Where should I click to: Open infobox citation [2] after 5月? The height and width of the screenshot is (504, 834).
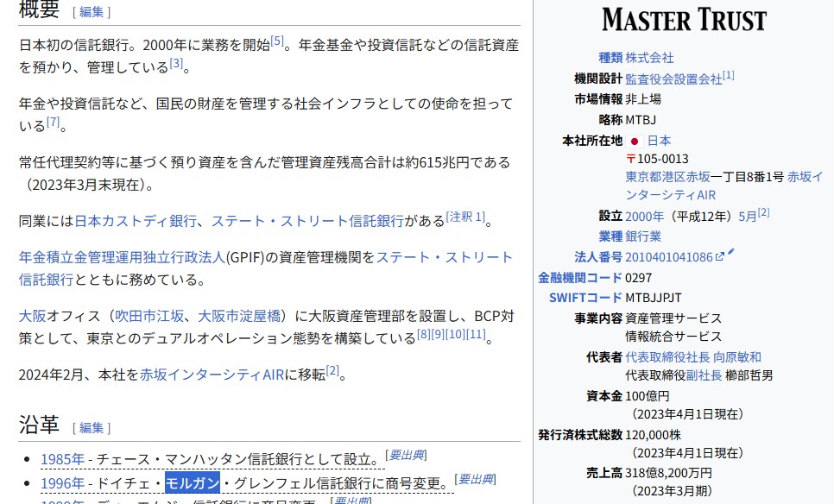(763, 212)
